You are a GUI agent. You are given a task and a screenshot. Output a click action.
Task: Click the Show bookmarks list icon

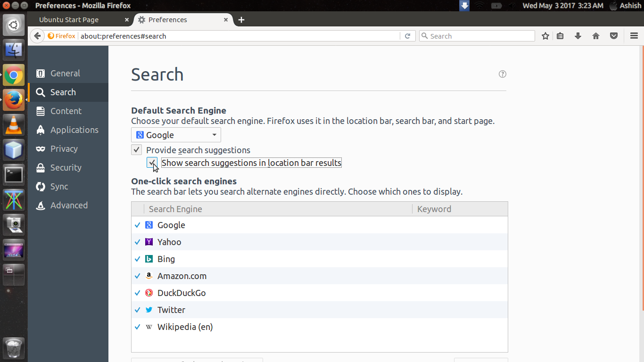click(x=560, y=36)
